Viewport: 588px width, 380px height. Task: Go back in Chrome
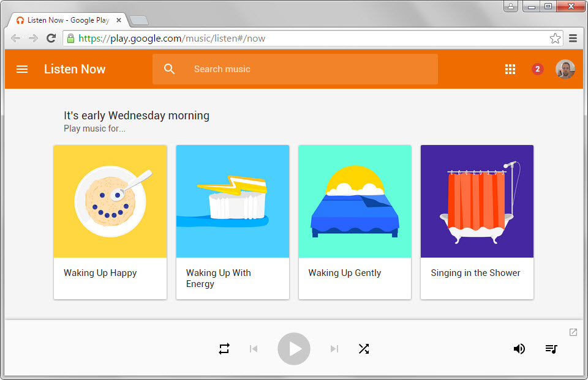pyautogui.click(x=15, y=38)
